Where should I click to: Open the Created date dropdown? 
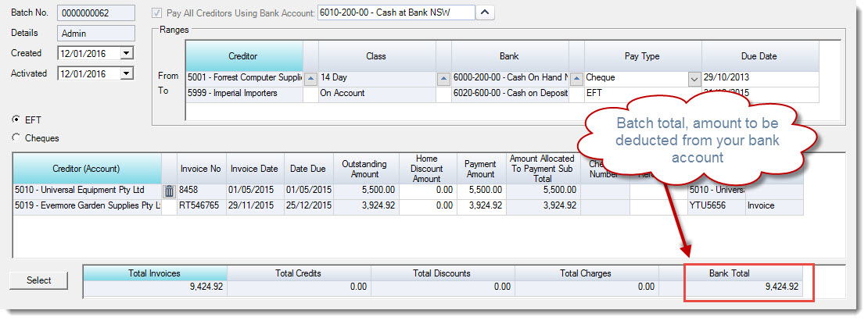[127, 54]
